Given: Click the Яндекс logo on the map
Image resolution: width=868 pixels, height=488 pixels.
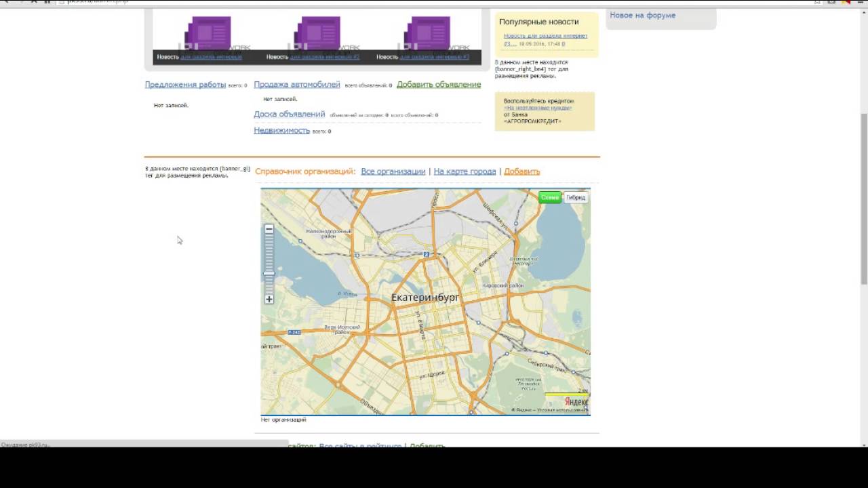Looking at the screenshot, I should click(x=576, y=402).
